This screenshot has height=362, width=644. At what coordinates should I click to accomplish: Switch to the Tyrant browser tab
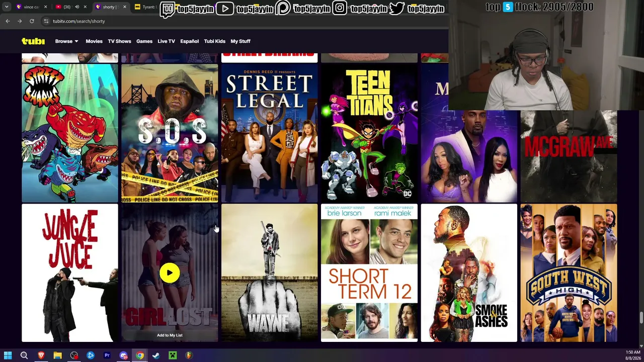point(145,7)
